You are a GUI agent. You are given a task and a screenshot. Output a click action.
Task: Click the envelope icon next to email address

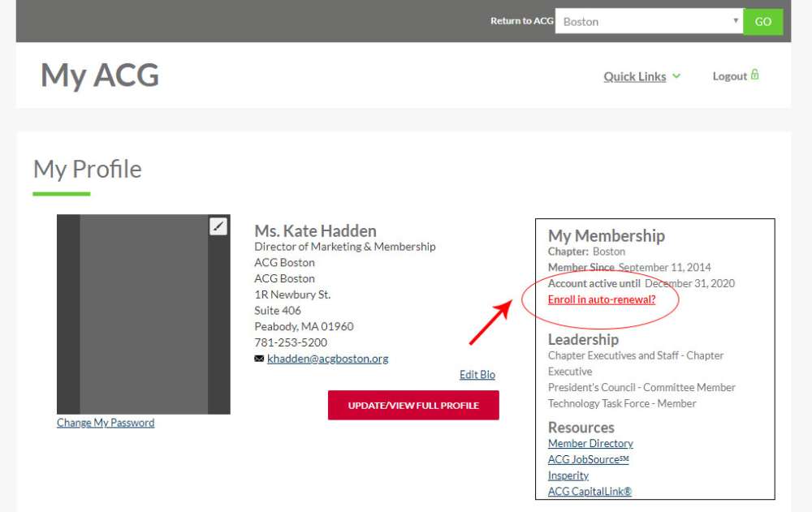coord(259,359)
